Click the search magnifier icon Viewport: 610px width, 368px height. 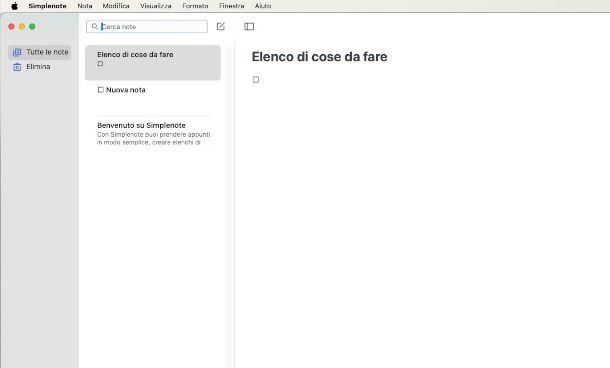pos(95,26)
